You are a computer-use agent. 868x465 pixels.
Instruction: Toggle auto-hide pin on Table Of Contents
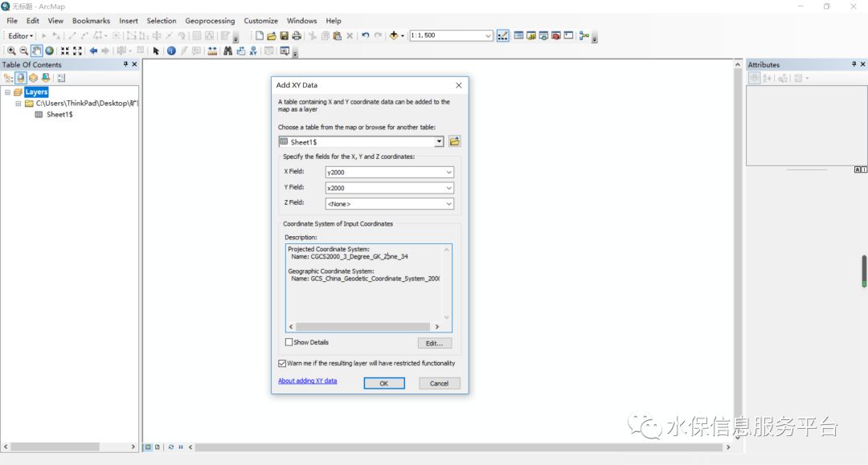[125, 64]
